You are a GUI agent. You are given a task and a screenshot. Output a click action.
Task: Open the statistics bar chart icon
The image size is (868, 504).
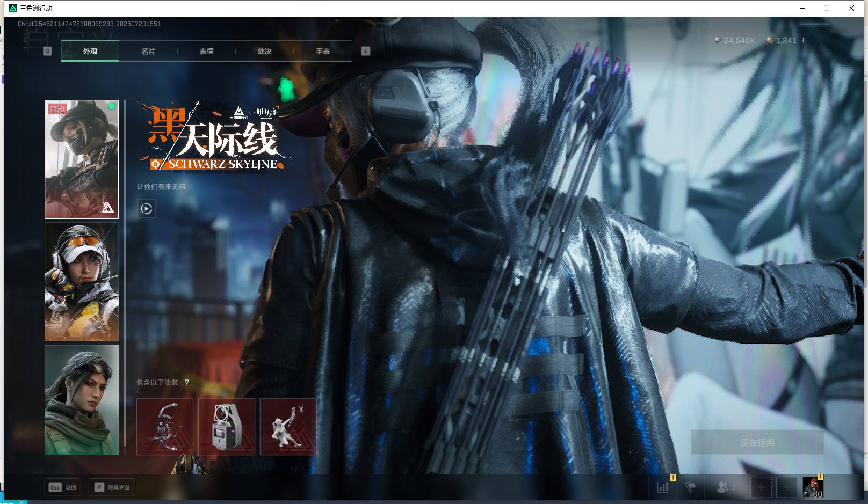663,487
